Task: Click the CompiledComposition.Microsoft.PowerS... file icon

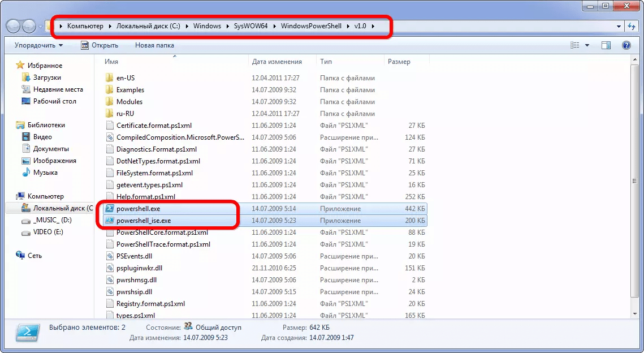Action: coord(109,137)
